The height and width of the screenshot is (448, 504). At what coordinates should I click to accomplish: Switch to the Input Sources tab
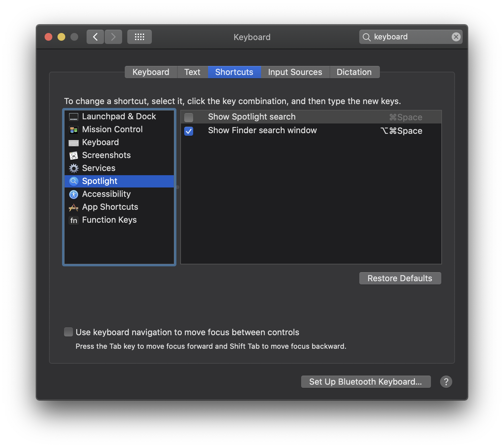pyautogui.click(x=294, y=72)
